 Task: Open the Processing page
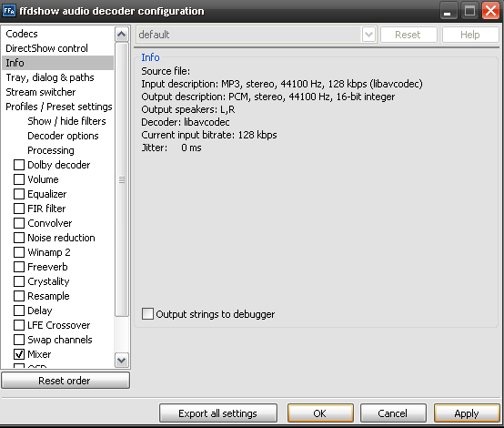point(51,150)
